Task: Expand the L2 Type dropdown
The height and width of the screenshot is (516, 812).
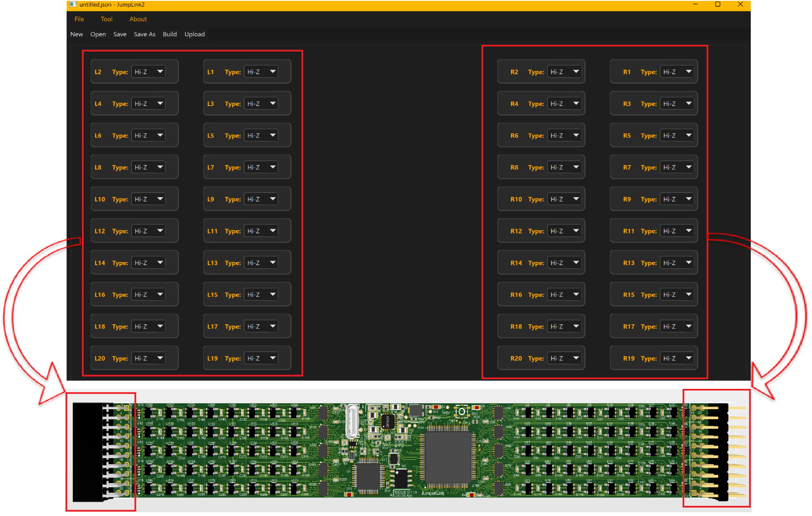Action: pos(148,72)
